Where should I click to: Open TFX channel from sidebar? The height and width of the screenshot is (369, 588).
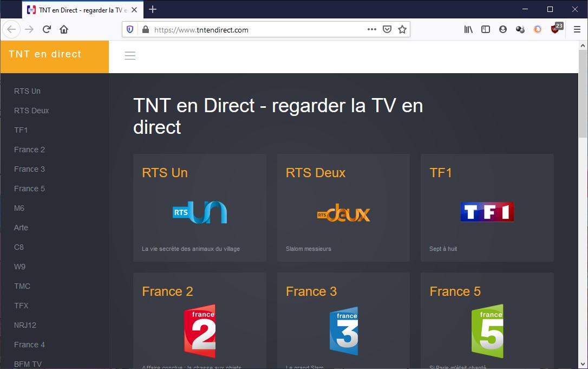click(x=21, y=306)
